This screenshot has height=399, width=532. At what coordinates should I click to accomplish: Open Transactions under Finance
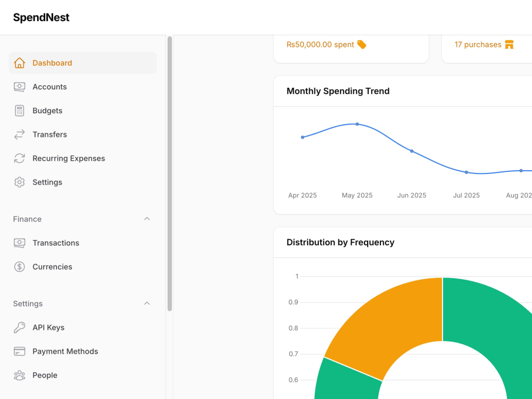(82, 243)
